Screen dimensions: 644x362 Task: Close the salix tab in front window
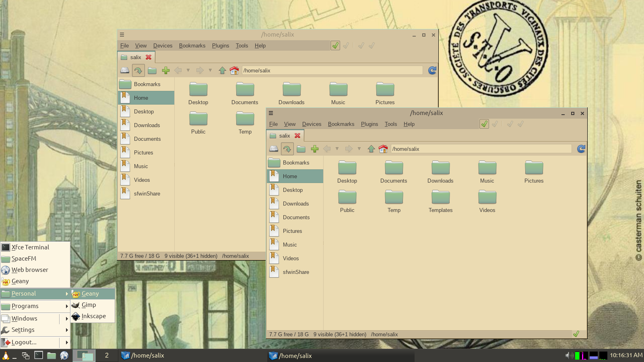[x=297, y=136]
